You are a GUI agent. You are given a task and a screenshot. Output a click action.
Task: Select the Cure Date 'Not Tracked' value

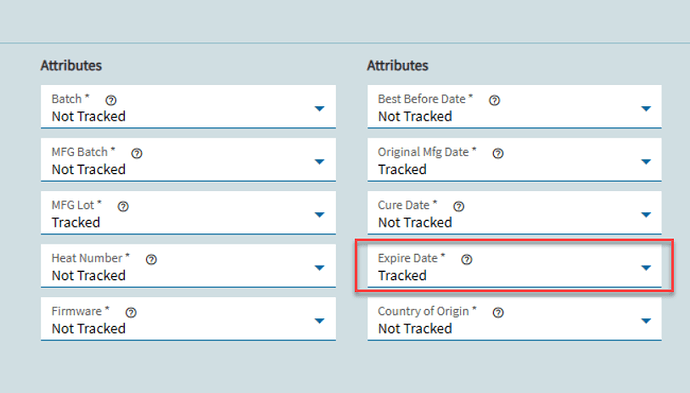tap(415, 222)
